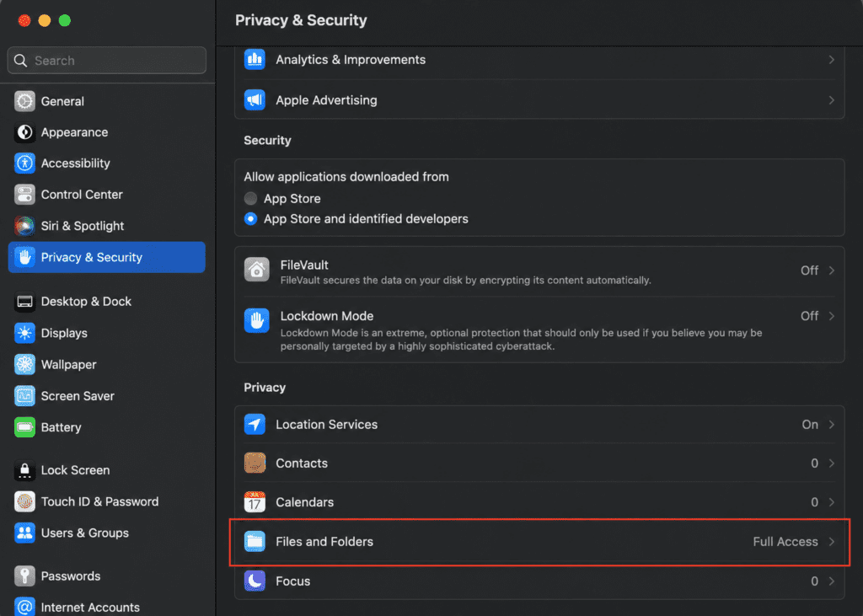This screenshot has height=616, width=863.
Task: Click the Full Access value text
Action: point(785,542)
